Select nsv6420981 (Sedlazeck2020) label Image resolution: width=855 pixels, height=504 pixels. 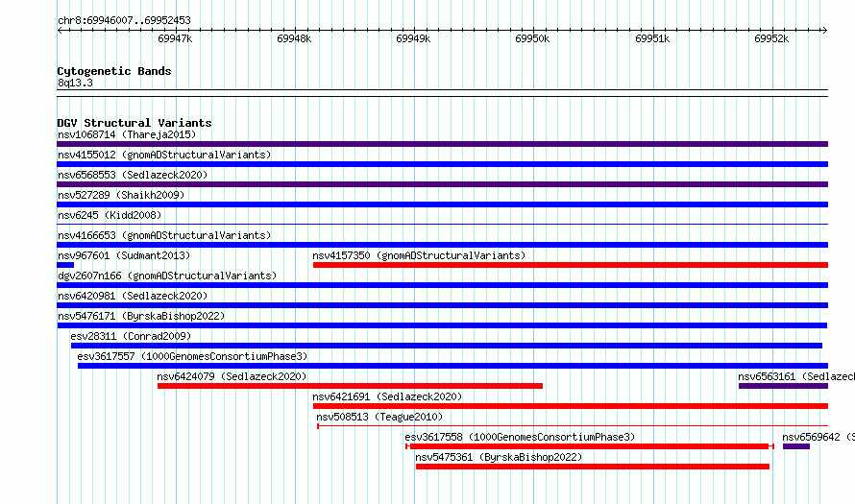pos(133,296)
